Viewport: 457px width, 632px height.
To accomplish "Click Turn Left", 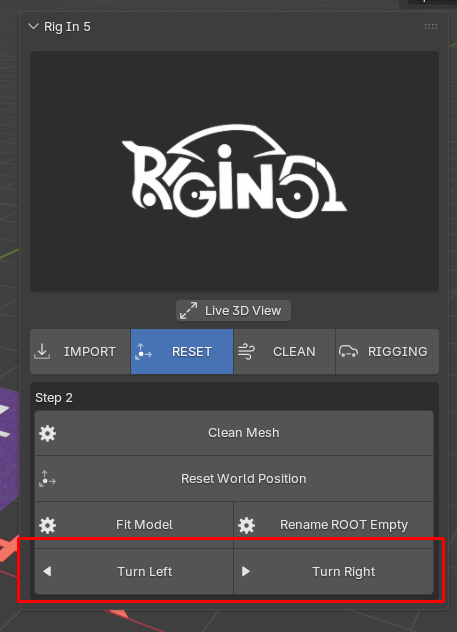I will (134, 572).
